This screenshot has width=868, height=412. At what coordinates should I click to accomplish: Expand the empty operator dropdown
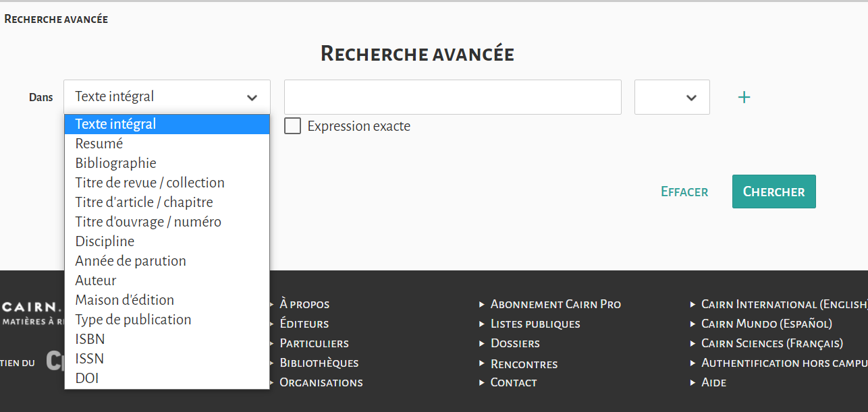672,97
